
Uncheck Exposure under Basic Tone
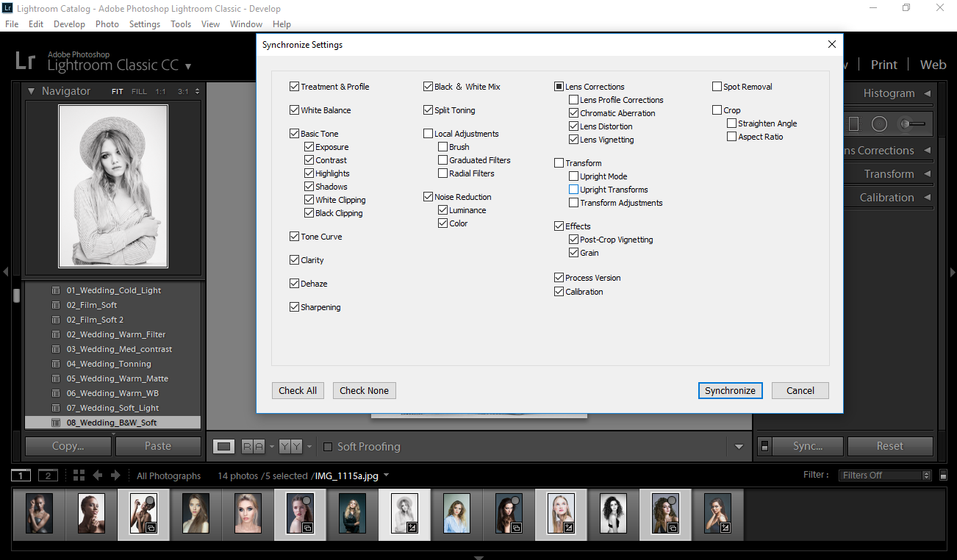click(309, 146)
